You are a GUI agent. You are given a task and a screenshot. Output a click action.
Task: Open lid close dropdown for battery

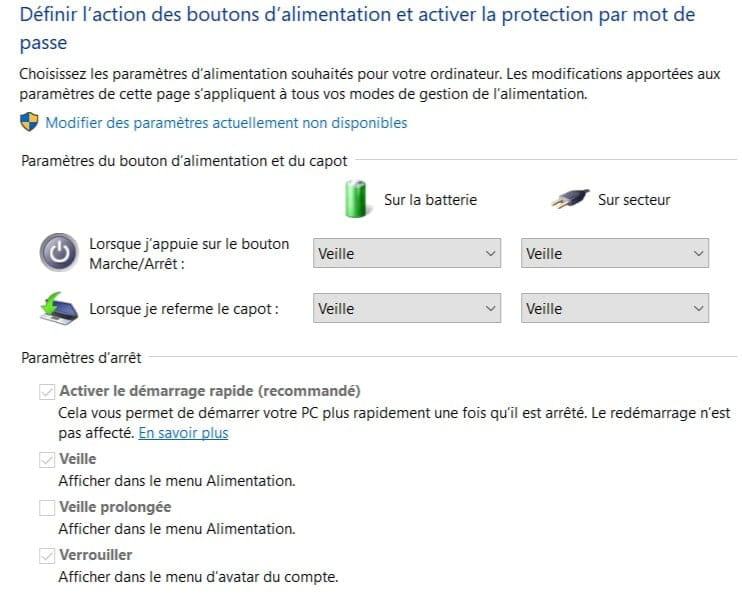coord(407,308)
